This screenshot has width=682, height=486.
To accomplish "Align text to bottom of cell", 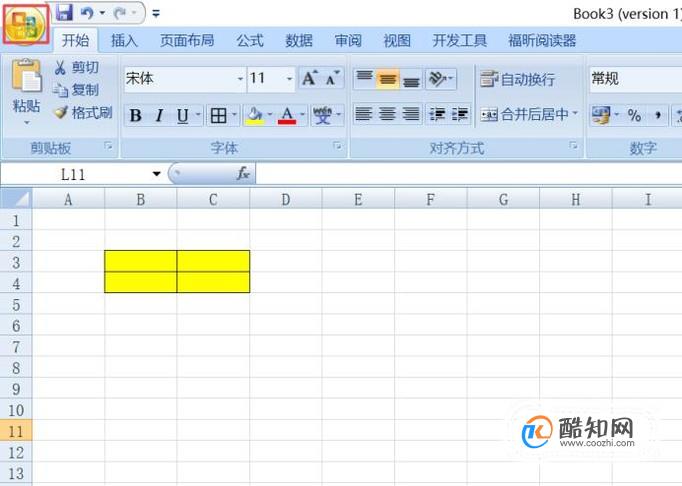I will pyautogui.click(x=411, y=79).
